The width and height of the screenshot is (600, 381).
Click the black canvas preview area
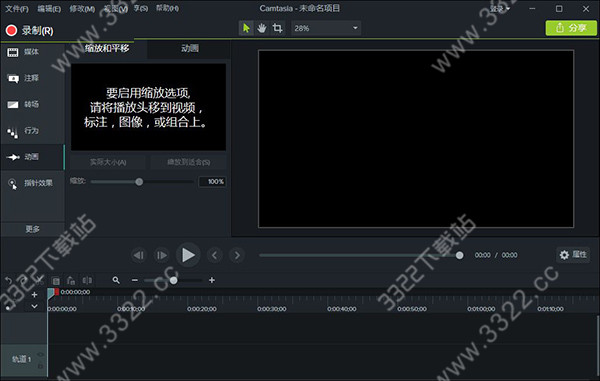pyautogui.click(x=416, y=139)
